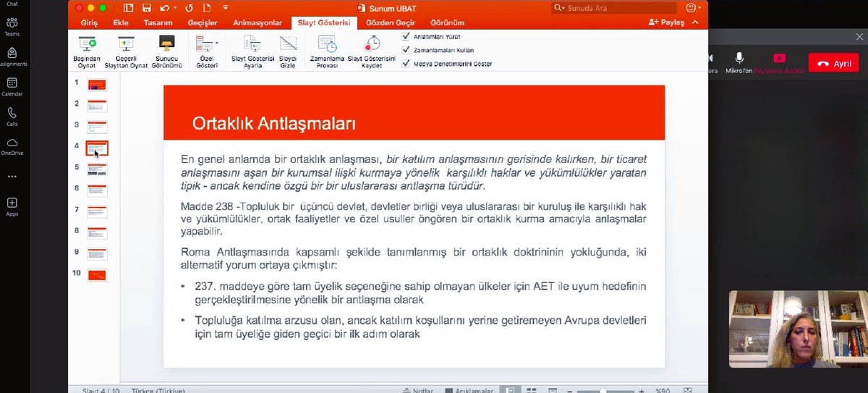Open Teams icon in Teams sidebar
The height and width of the screenshot is (393, 868).
click(x=12, y=27)
